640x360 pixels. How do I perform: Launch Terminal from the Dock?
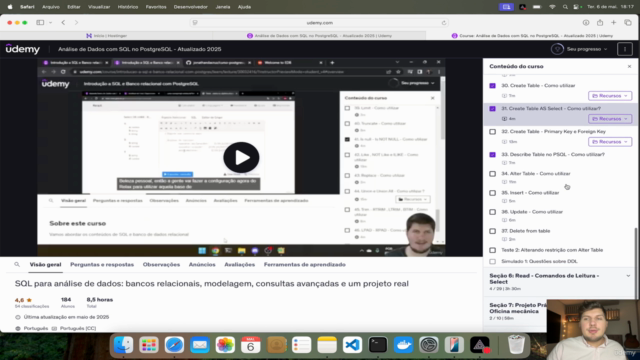(378, 345)
